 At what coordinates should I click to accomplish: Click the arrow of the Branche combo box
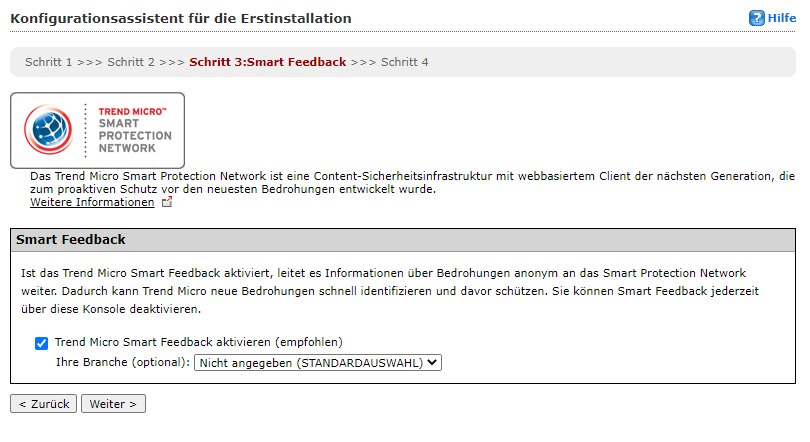pyautogui.click(x=433, y=362)
